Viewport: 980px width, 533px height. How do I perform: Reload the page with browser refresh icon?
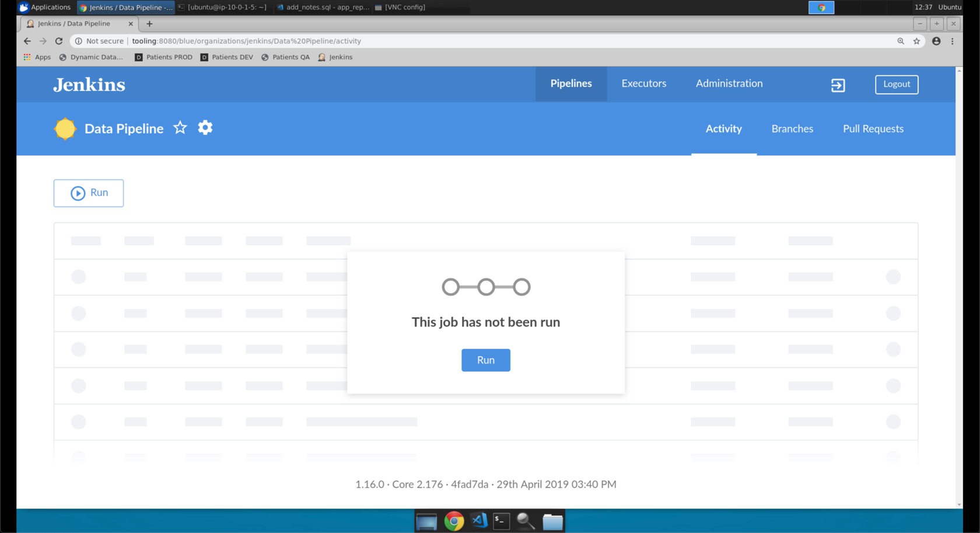59,41
